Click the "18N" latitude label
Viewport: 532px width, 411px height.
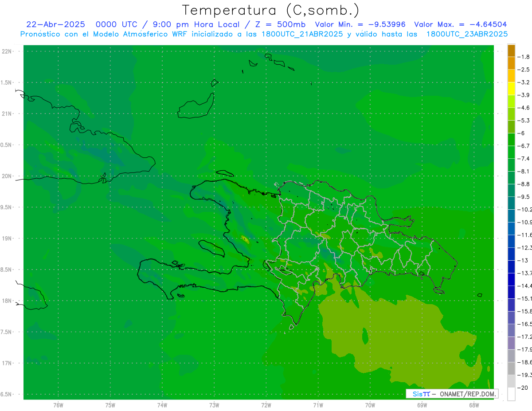[8, 301]
